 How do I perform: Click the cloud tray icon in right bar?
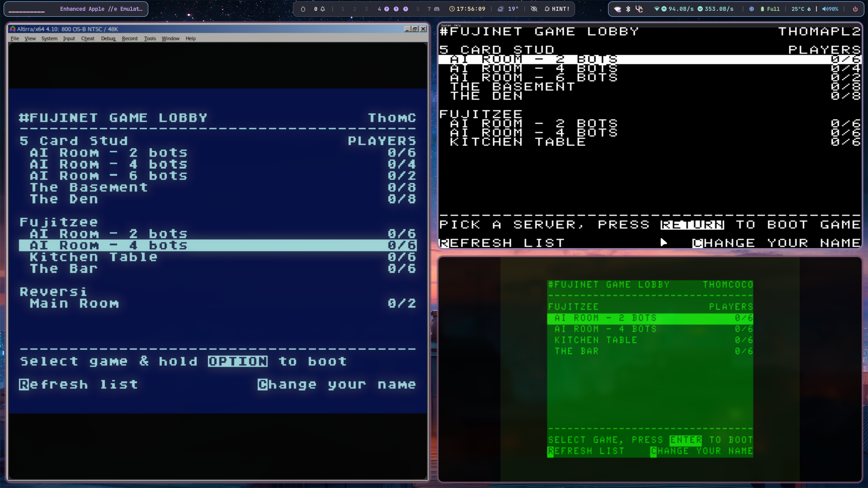tap(618, 9)
